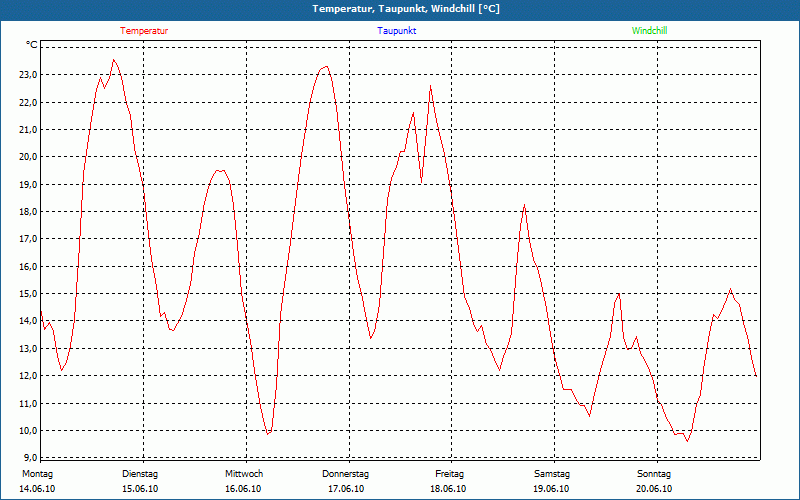The height and width of the screenshot is (500, 800).
Task: Click the 17,0 y-axis value
Action: pyautogui.click(x=29, y=239)
